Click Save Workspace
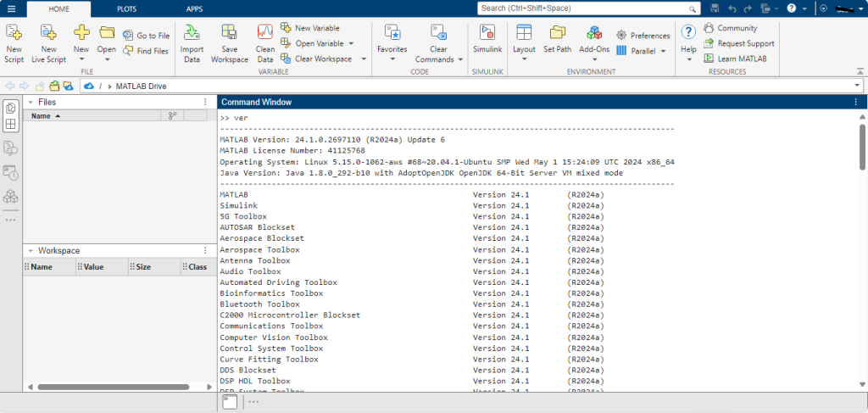 [x=230, y=44]
